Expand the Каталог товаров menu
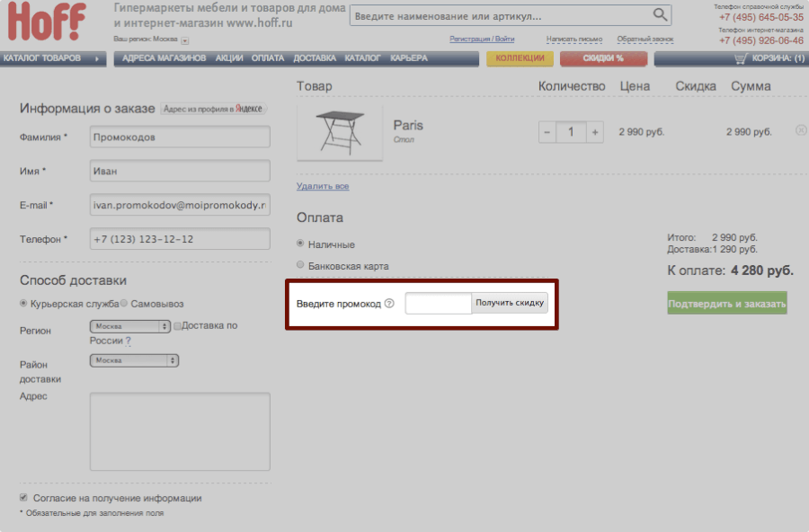 tap(52, 58)
